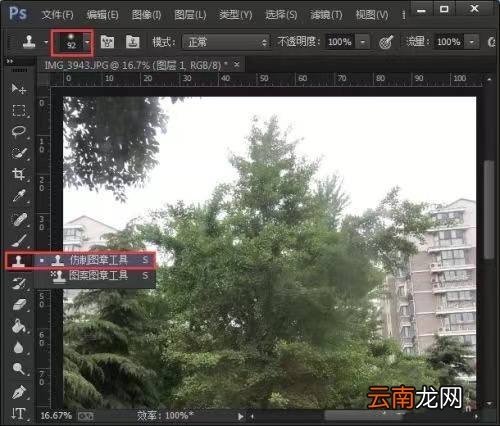Screen dimensions: 500x426
Task: Click the ruler origin corner box
Action: pyautogui.click(x=43, y=80)
